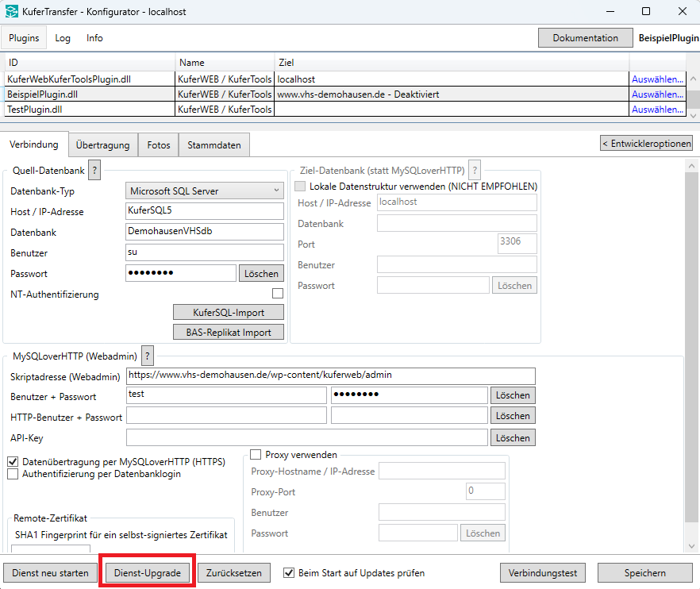Click the Benutzer field containing su
Viewport: 700px width, 589px height.
point(205,252)
